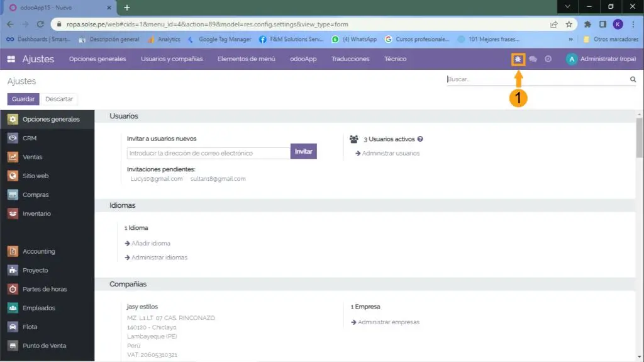Expand Administrator (ropa) user menu
This screenshot has width=644, height=362.
[x=601, y=59]
